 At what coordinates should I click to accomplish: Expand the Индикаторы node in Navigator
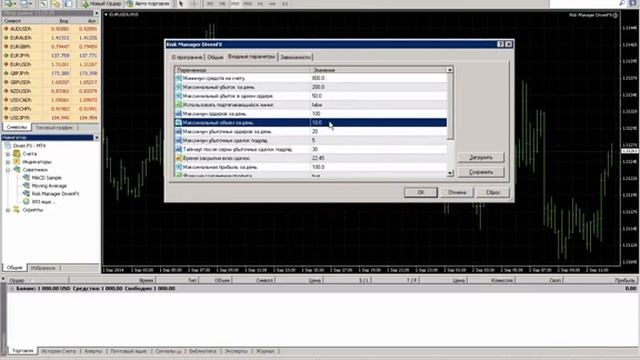pyautogui.click(x=8, y=162)
